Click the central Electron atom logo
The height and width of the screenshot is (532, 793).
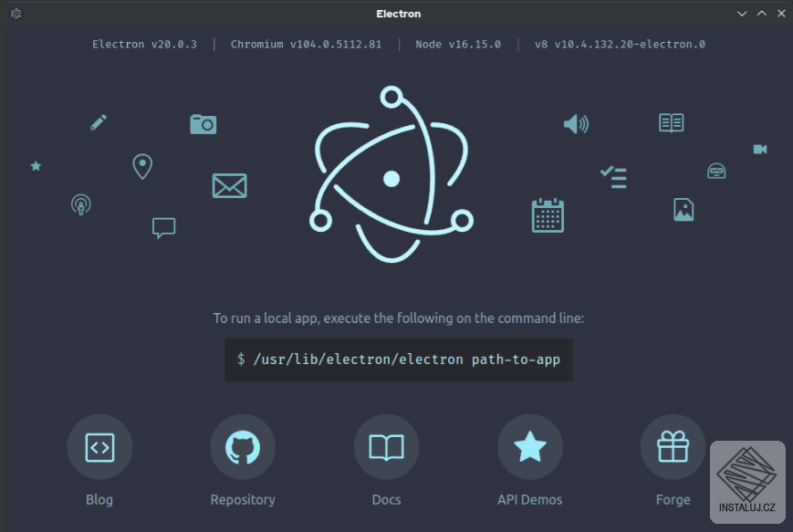391,174
